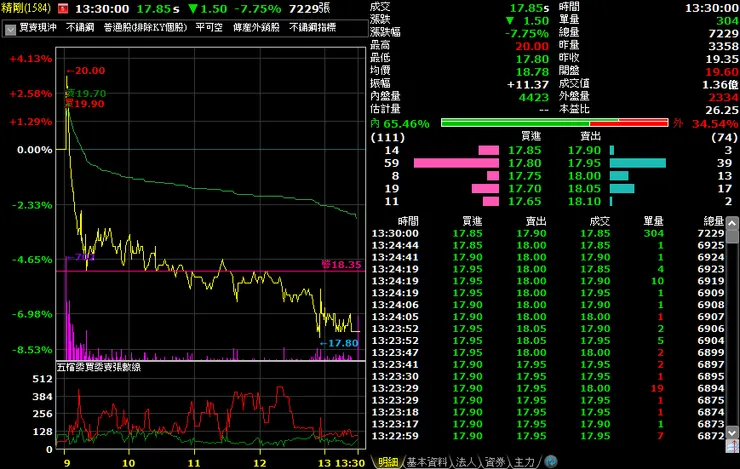Switch to the 基本資料 tab

tap(427, 462)
